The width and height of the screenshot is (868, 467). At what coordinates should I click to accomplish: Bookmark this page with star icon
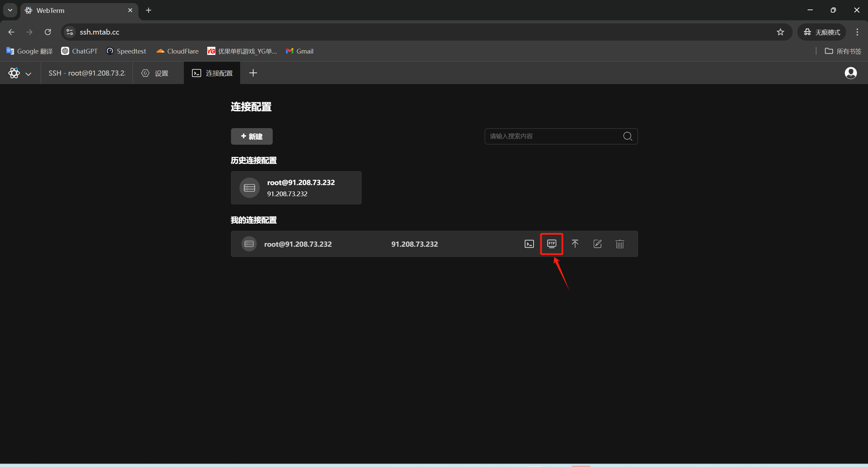780,32
